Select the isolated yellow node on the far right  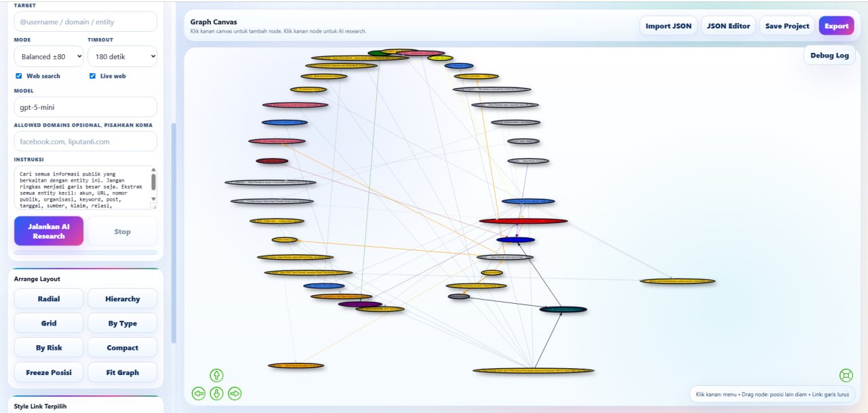[x=677, y=281]
